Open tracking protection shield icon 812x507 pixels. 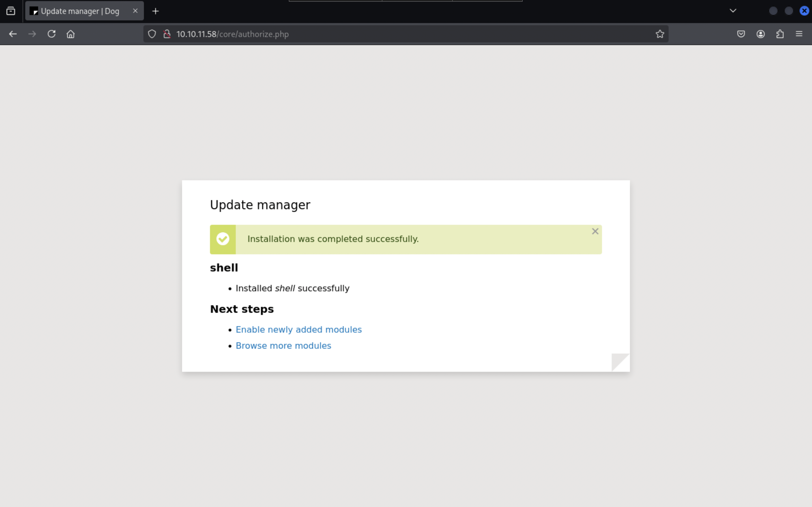152,34
